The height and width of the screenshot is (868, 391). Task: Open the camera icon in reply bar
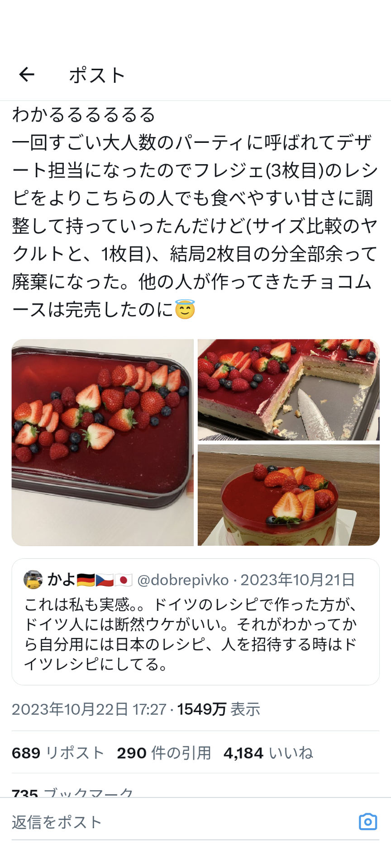367,821
